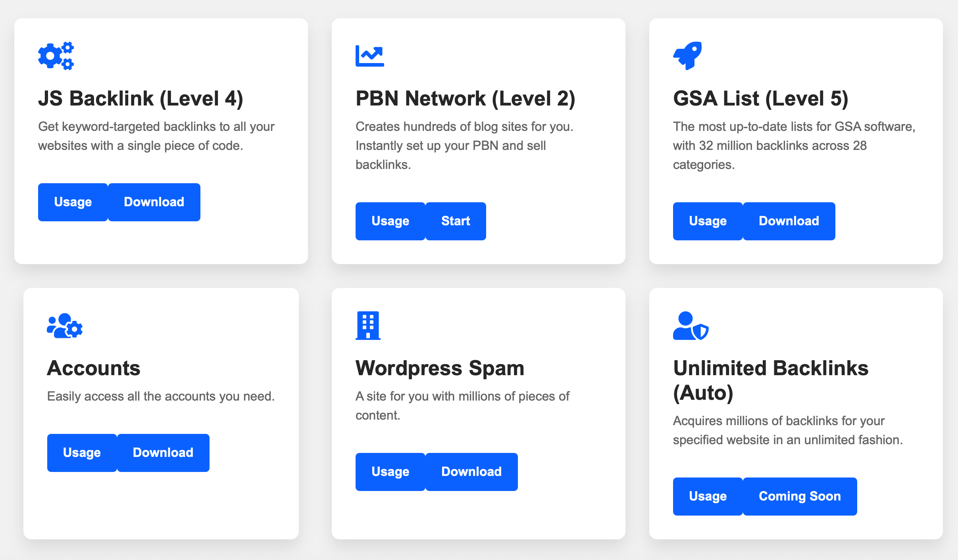Click 'Easily access all the accounts you need.' text
This screenshot has width=958, height=560.
click(161, 396)
